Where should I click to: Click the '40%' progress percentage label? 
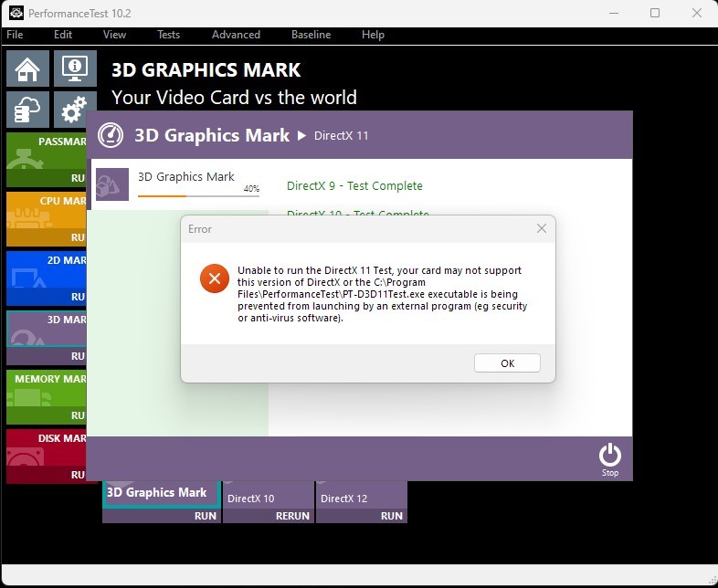click(x=251, y=188)
